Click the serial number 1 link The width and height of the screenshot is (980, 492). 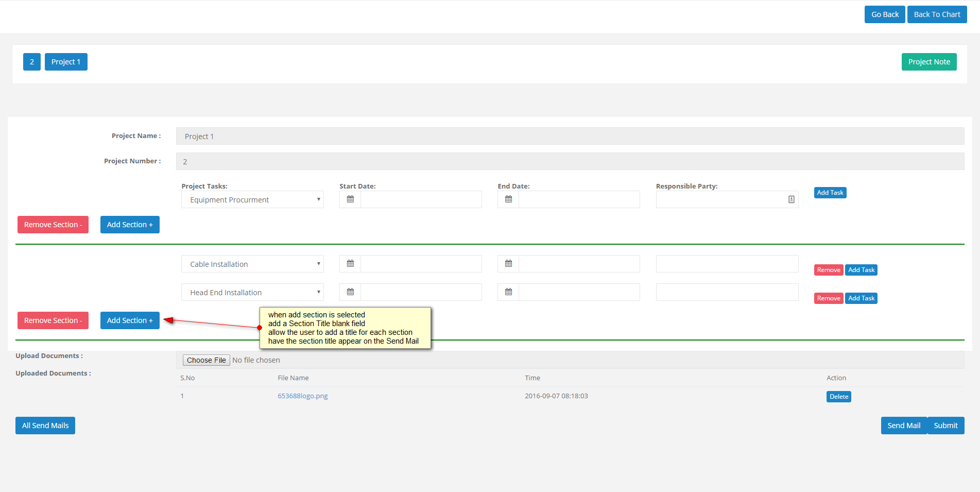[182, 396]
